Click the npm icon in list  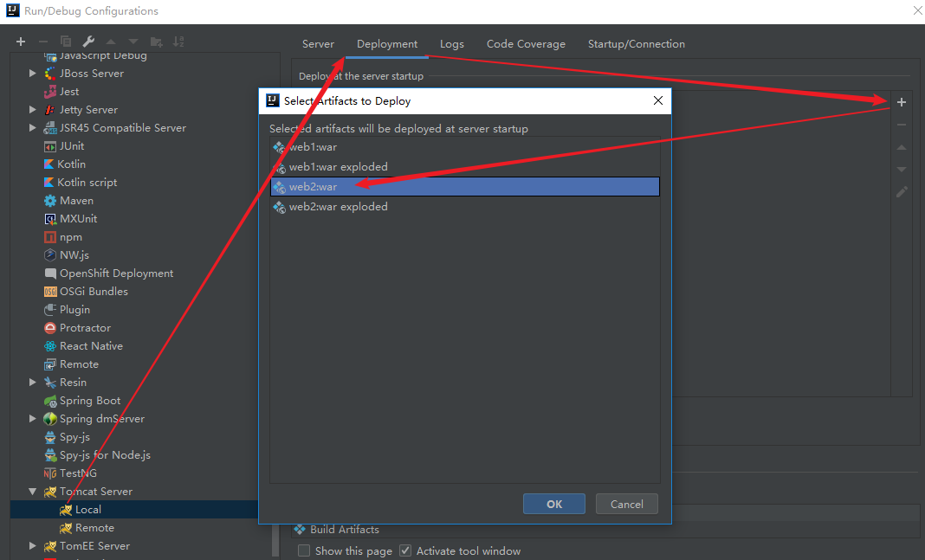point(50,237)
